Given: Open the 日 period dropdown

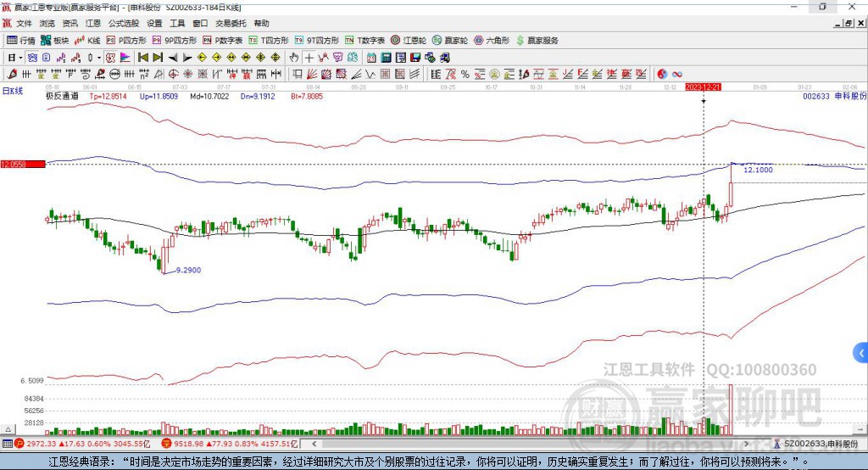Looking at the screenshot, I should coord(15,58).
